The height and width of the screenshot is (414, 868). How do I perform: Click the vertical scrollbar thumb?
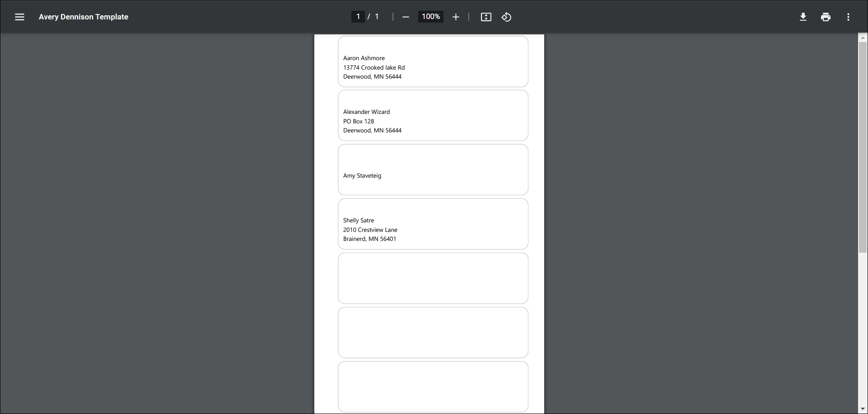click(x=863, y=145)
